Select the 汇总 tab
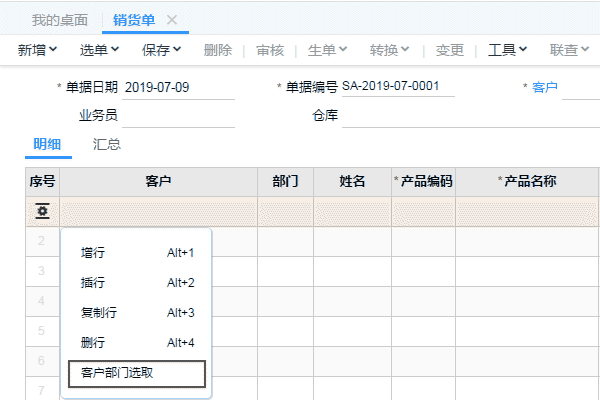The image size is (600, 400). tap(107, 144)
